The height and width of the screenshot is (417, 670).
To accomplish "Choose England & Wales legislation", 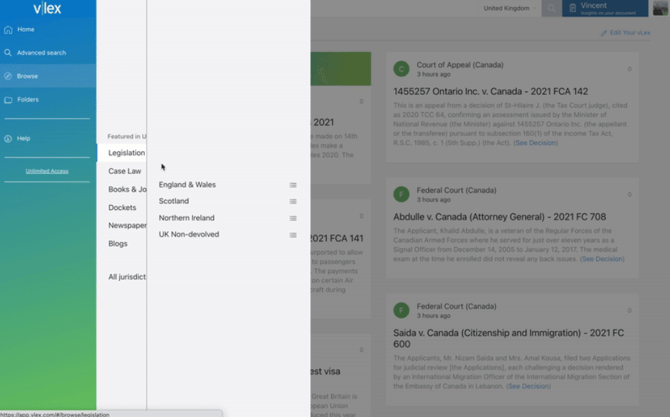I will tap(187, 185).
